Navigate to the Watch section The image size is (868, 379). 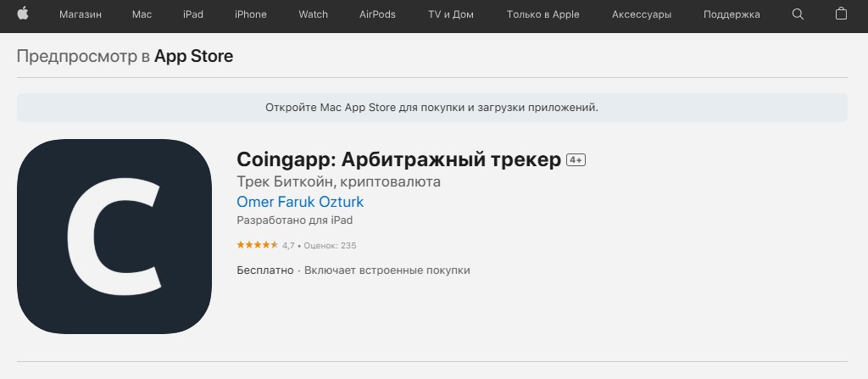pyautogui.click(x=313, y=14)
